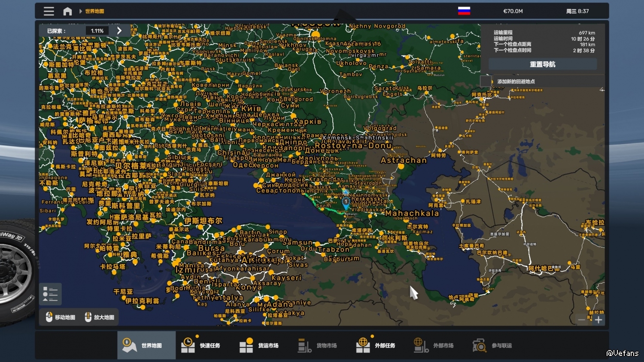Viewport: 644px width, 362px height.
Task: Go to the 货物市场 tab
Action: (x=318, y=345)
